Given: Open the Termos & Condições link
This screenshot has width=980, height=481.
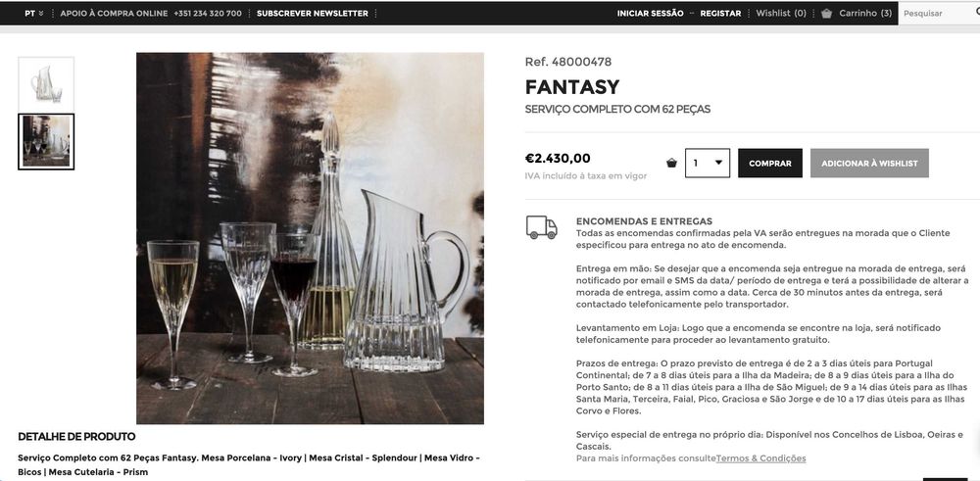Looking at the screenshot, I should [x=760, y=458].
